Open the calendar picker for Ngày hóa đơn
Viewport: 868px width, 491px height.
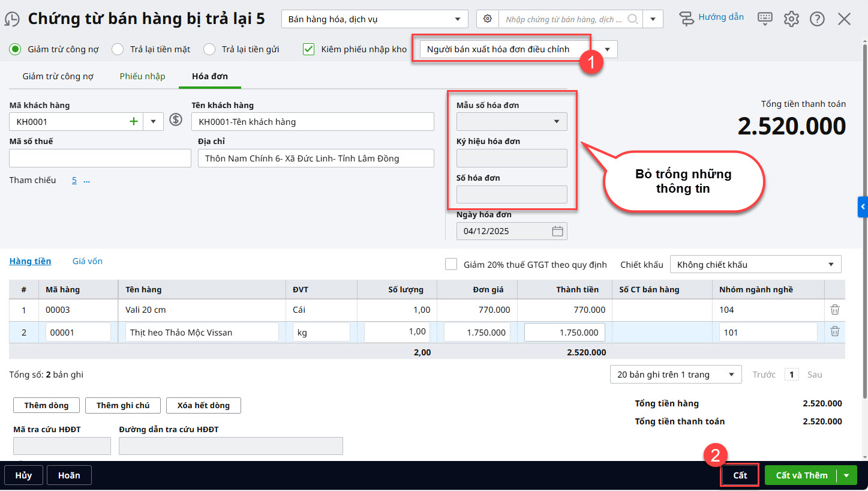point(557,231)
